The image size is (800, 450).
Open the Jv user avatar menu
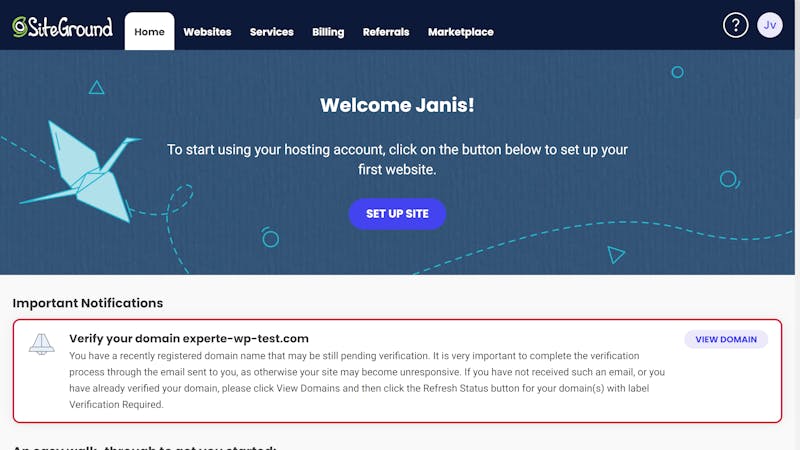click(x=769, y=25)
